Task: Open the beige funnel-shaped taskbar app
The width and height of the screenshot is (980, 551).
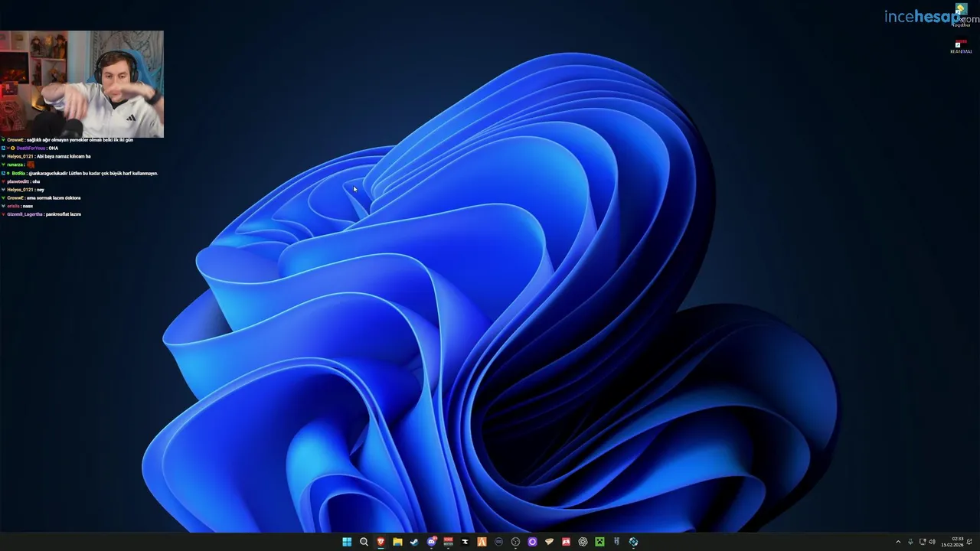Action: [549, 542]
